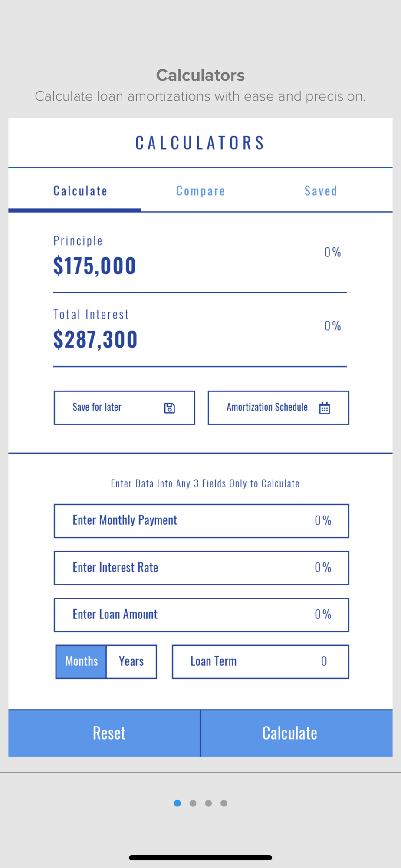Tap the $175,000 Principle value
The width and height of the screenshot is (401, 868).
[95, 266]
